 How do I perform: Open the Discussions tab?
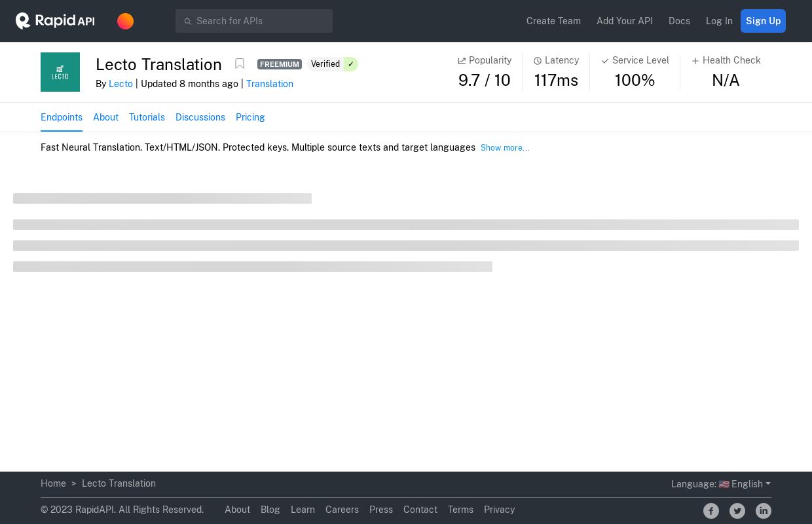coord(200,117)
